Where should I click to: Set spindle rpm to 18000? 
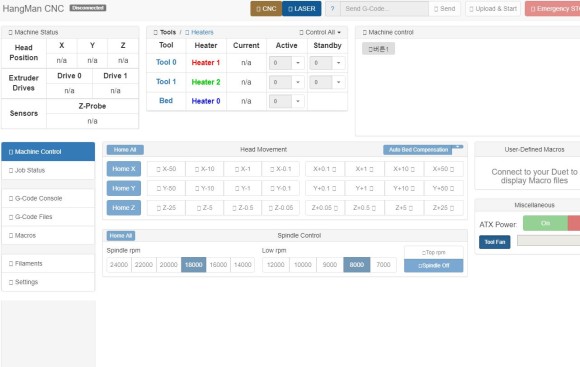(193, 265)
